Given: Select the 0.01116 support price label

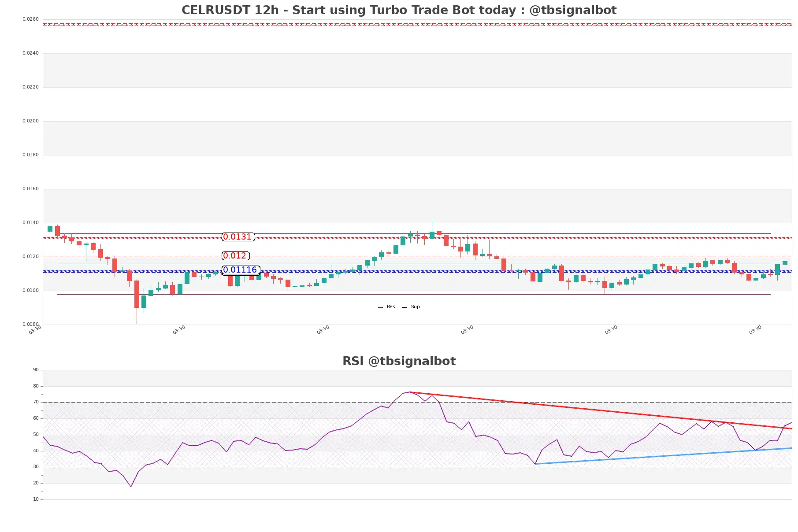Looking at the screenshot, I should pyautogui.click(x=240, y=270).
